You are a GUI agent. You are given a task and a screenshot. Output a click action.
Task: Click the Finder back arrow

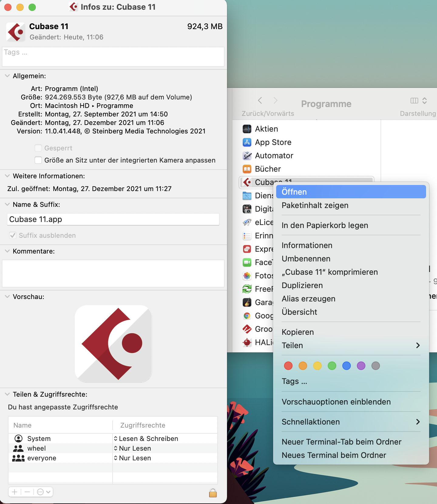pyautogui.click(x=260, y=100)
